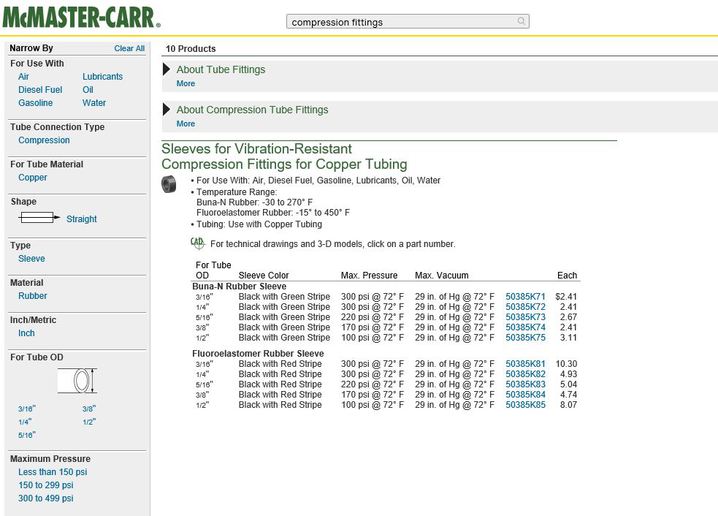Select Sleeve type filter

[32, 259]
